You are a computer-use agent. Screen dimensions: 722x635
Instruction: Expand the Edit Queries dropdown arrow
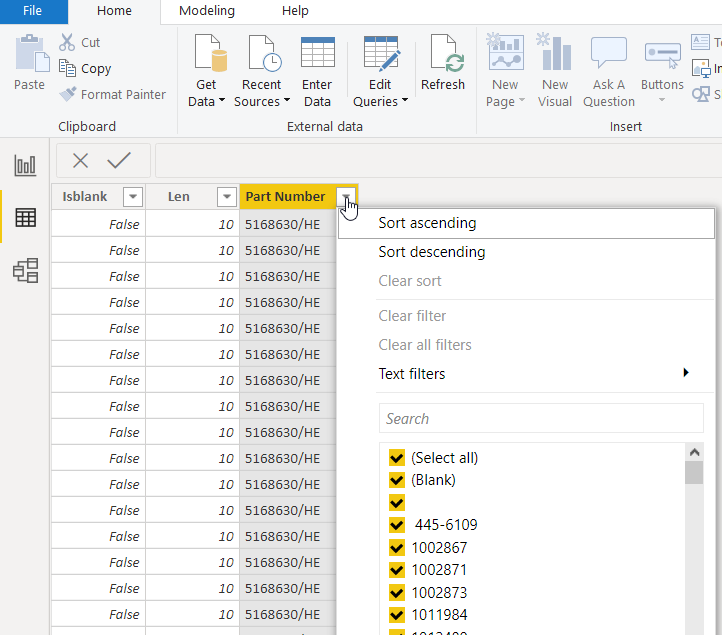(405, 100)
